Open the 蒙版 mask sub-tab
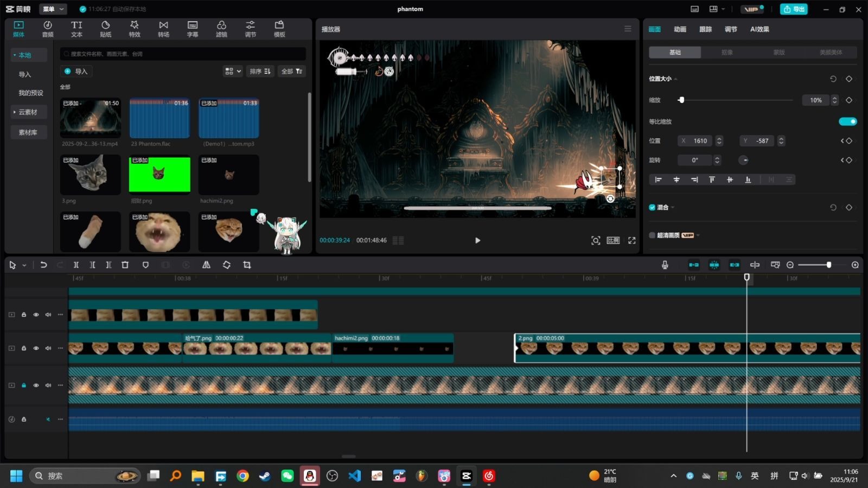This screenshot has width=868, height=488. coord(779,52)
